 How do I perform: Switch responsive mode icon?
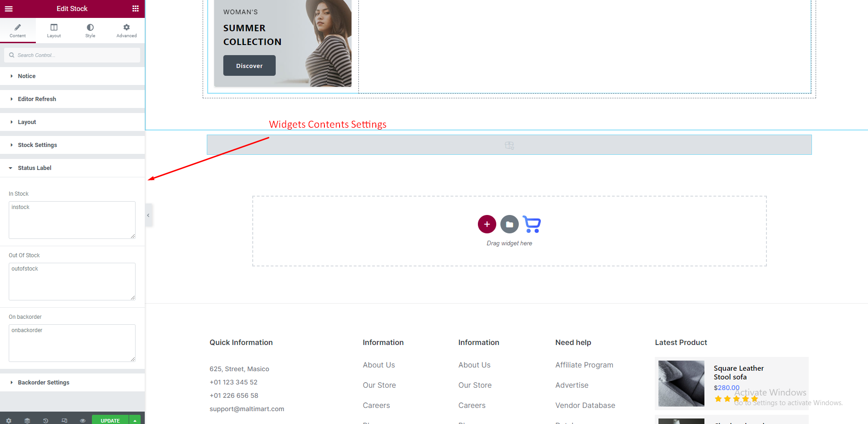64,420
